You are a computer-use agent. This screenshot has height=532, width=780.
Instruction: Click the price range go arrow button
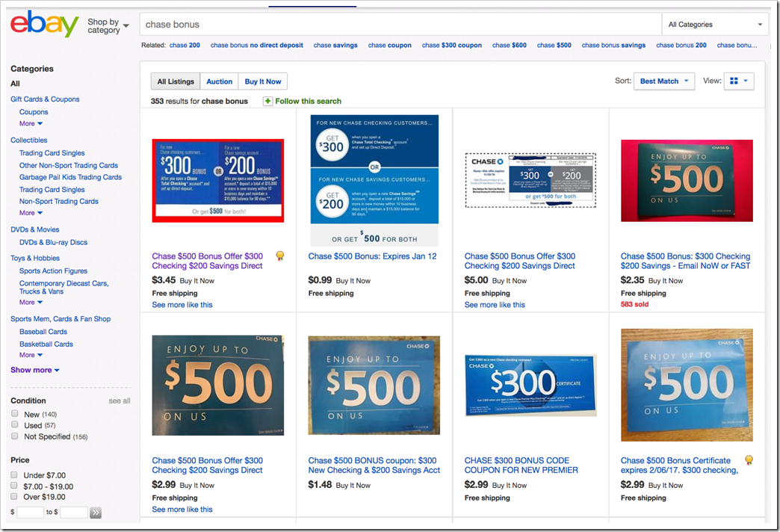coord(96,512)
